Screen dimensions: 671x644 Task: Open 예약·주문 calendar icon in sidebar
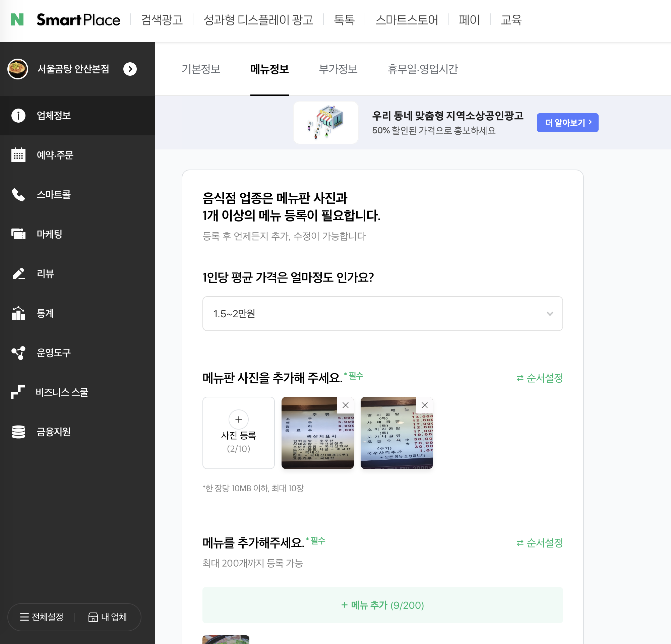(18, 155)
